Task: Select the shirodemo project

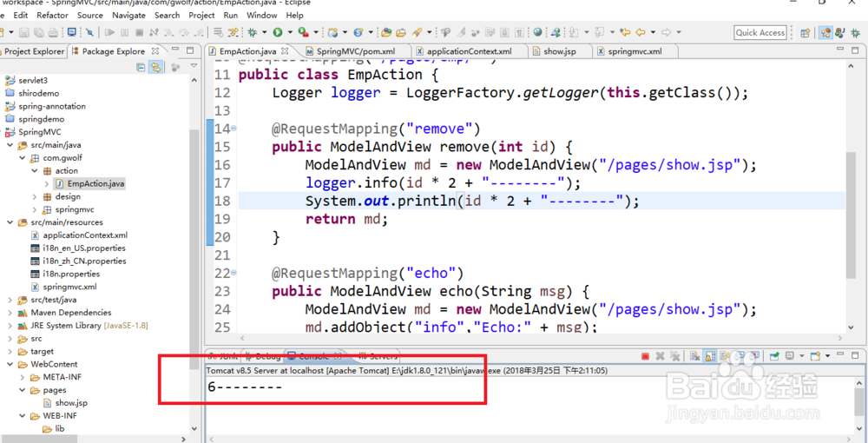Action: 39,94
